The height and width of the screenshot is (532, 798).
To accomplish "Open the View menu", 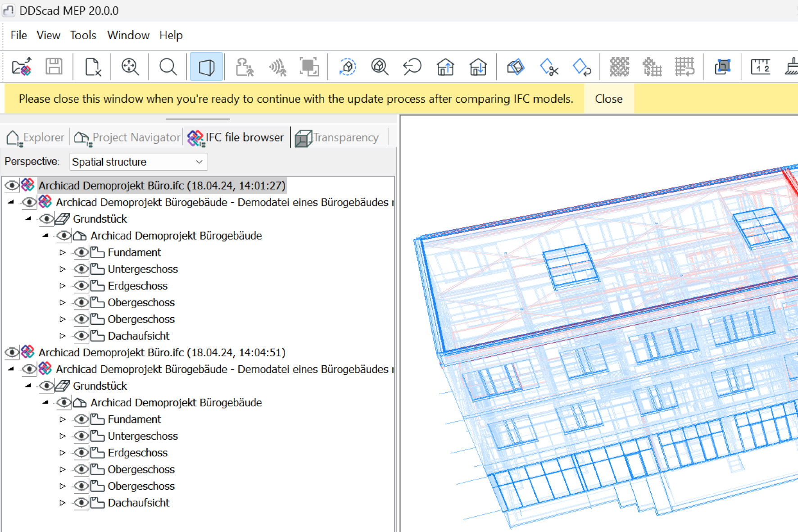I will coord(48,35).
